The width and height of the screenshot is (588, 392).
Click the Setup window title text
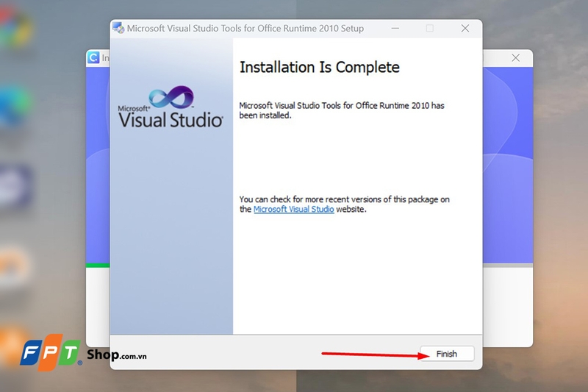(x=245, y=29)
